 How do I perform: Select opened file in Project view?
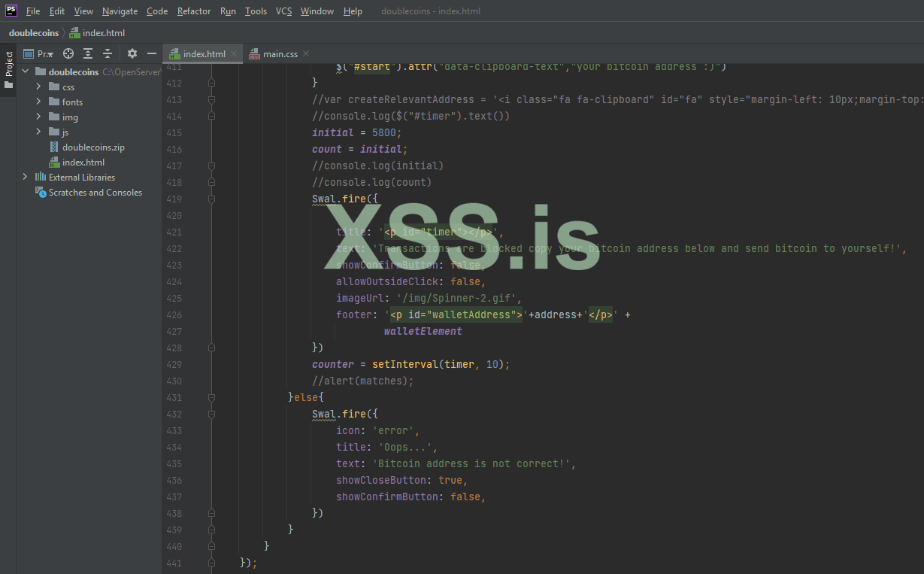pos(68,53)
